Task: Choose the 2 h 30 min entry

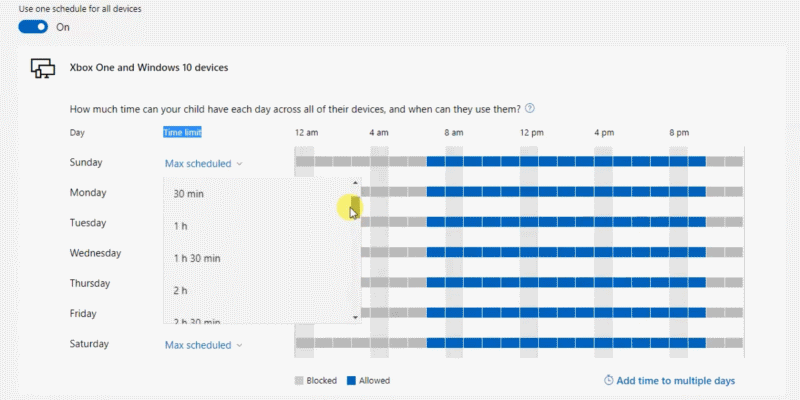Action: pos(197,320)
